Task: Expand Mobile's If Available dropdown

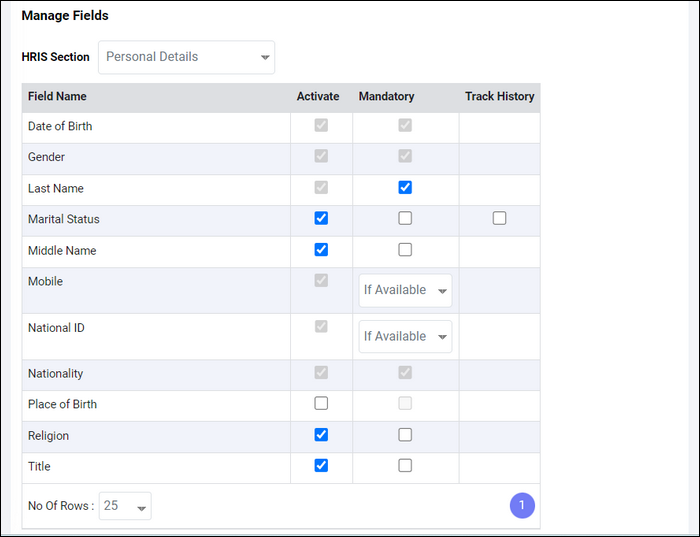Action: tap(405, 290)
